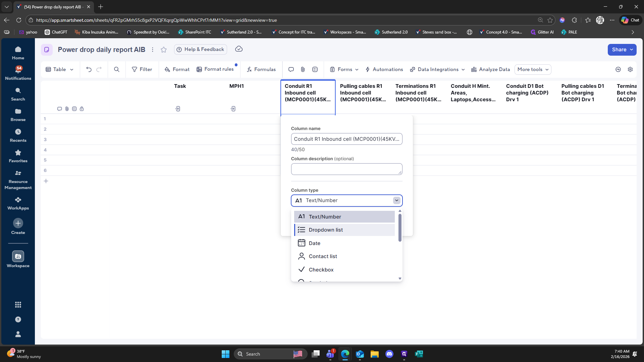Image resolution: width=644 pixels, height=362 pixels.
Task: Open sheet settings gear icon
Action: (x=630, y=69)
